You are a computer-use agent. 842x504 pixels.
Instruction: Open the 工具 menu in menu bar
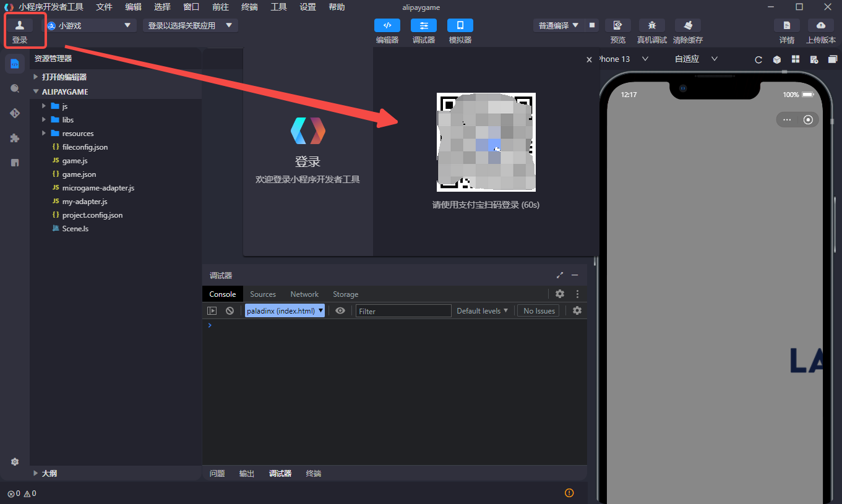(x=278, y=7)
